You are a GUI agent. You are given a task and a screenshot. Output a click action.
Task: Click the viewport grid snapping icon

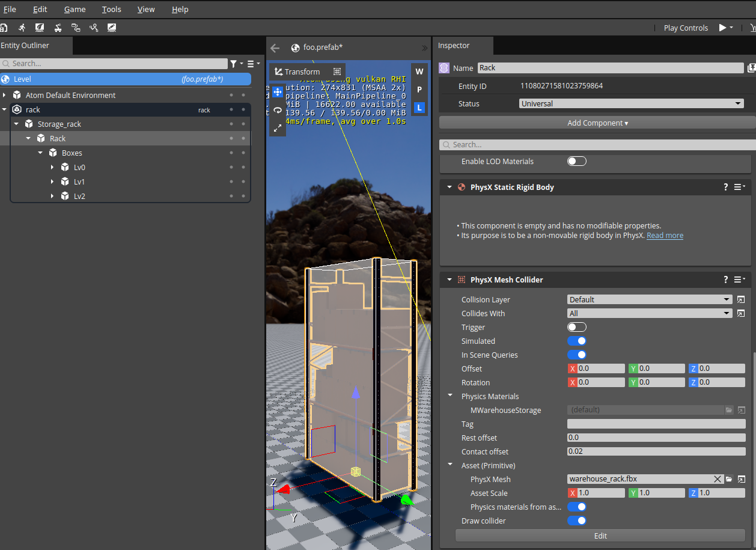[337, 72]
